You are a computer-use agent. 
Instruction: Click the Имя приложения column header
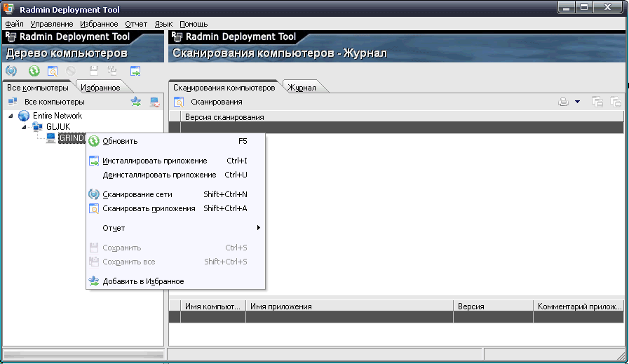[349, 306]
